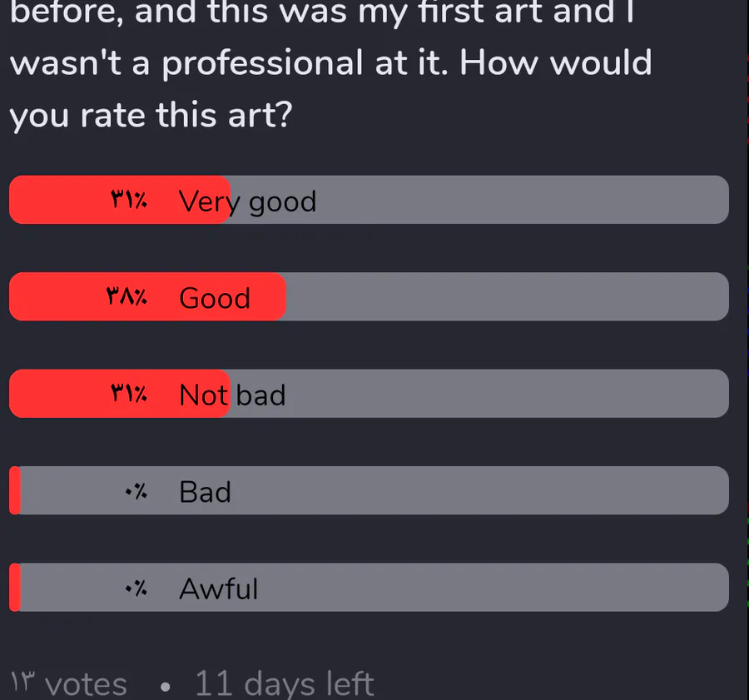Click the 0% label on Awful bar
This screenshot has width=749, height=700.
pyautogui.click(x=136, y=588)
